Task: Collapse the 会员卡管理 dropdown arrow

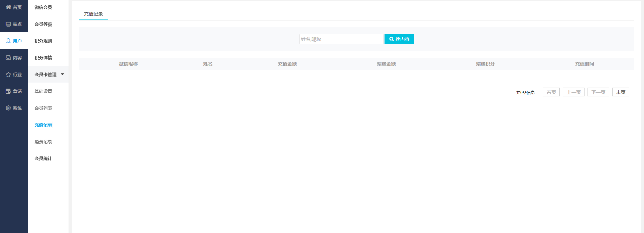Action: click(63, 74)
